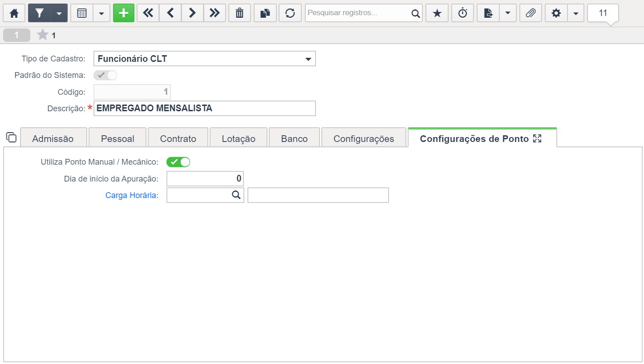644x364 pixels.
Task: Open favorites star tab with 1
Action: (47, 35)
